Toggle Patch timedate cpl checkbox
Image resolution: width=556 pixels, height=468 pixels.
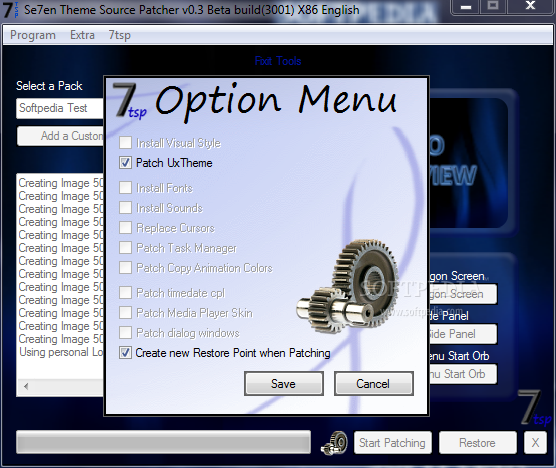[x=125, y=293]
